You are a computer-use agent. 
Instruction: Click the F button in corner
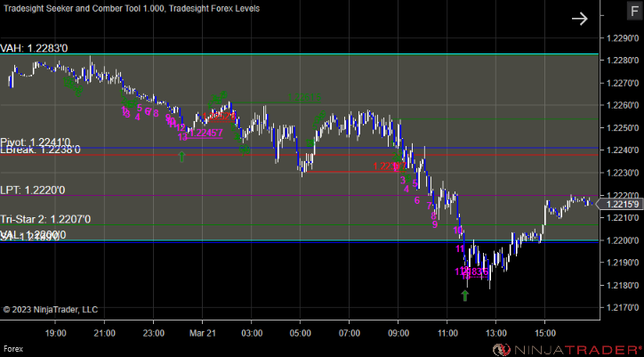tap(634, 11)
